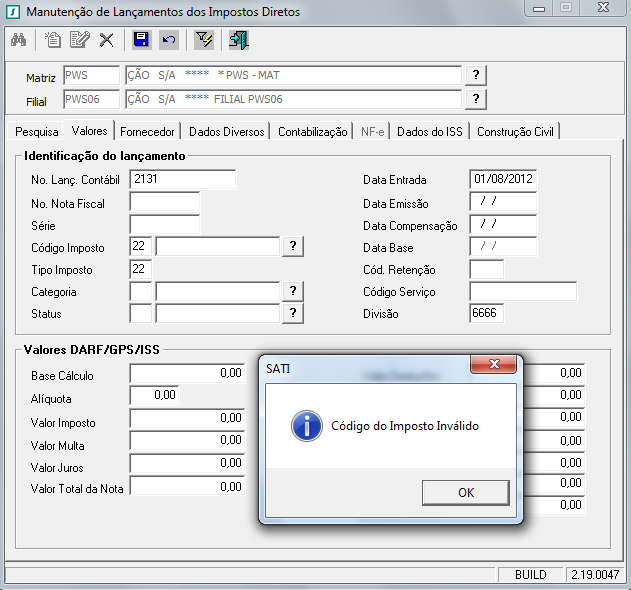
Task: Click the new record toolbar icon
Action: coord(54,40)
